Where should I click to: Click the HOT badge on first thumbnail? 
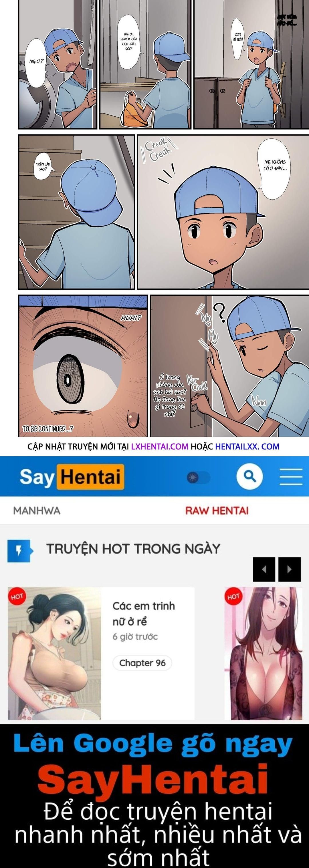pyautogui.click(x=17, y=596)
